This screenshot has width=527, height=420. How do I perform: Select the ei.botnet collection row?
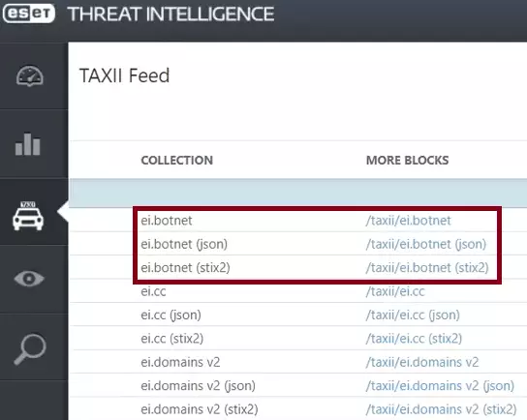(x=297, y=221)
